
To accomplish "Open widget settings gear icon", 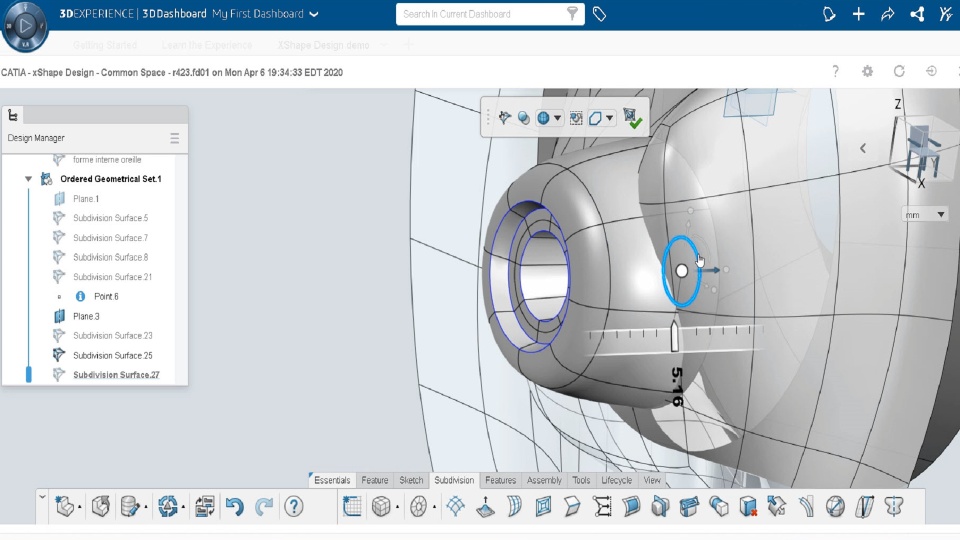I will pos(867,71).
